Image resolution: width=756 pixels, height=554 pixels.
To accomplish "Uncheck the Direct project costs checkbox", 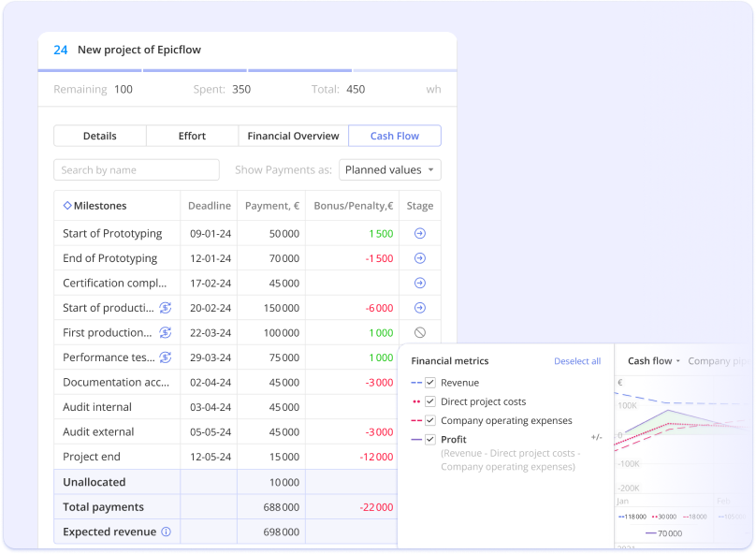I will [x=430, y=401].
